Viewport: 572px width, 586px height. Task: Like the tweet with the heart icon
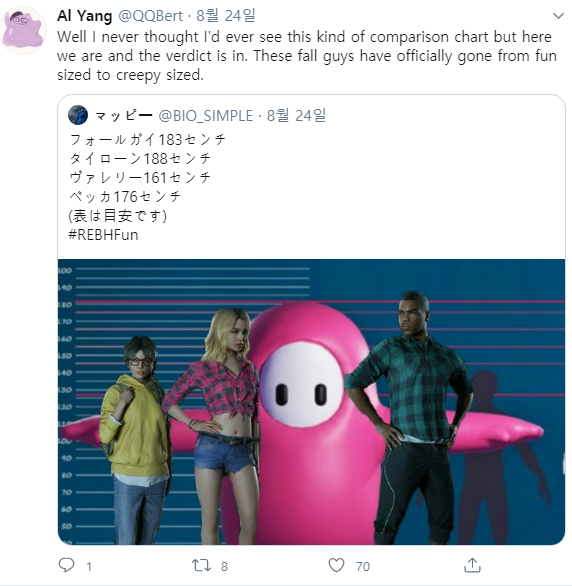(336, 565)
